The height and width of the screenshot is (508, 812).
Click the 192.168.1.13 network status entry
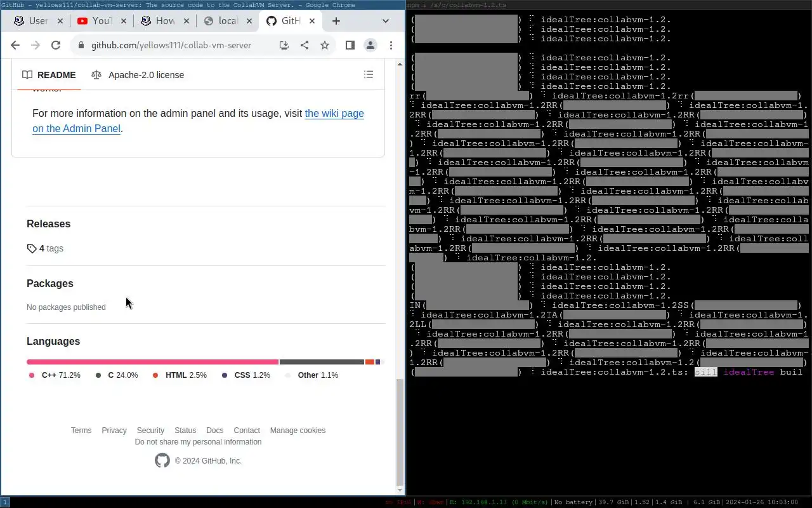tap(498, 502)
